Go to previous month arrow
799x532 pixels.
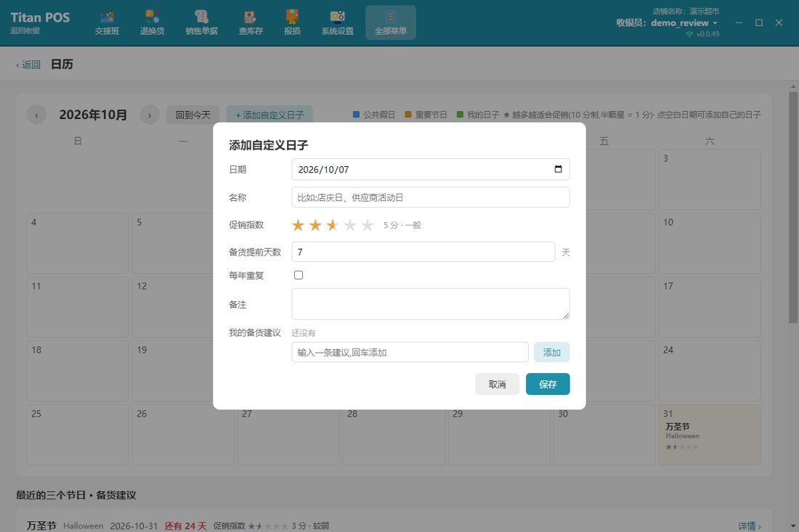(x=37, y=115)
